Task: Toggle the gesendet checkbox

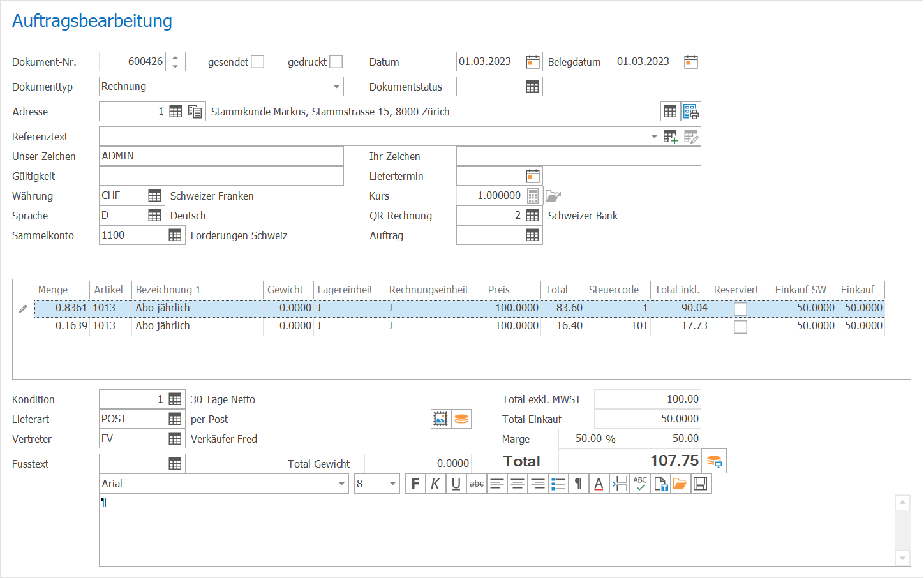Action: click(257, 62)
